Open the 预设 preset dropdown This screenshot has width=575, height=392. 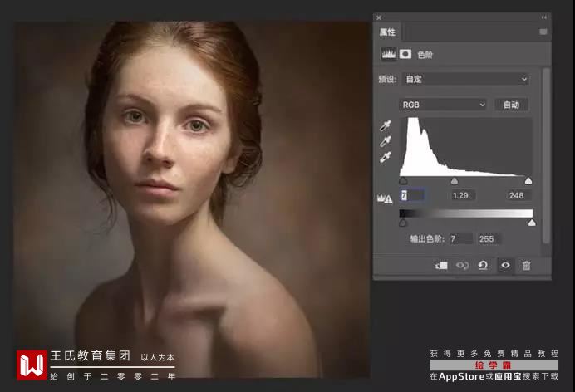(x=465, y=79)
